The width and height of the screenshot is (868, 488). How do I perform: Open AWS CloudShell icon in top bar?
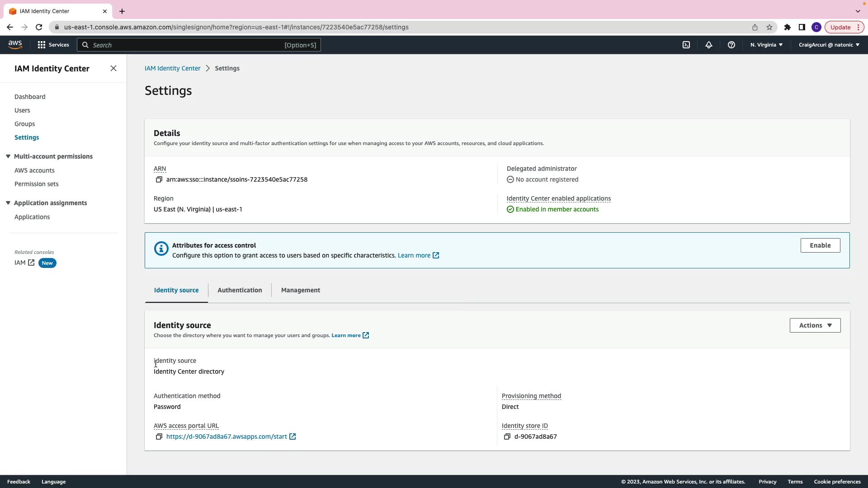click(686, 45)
